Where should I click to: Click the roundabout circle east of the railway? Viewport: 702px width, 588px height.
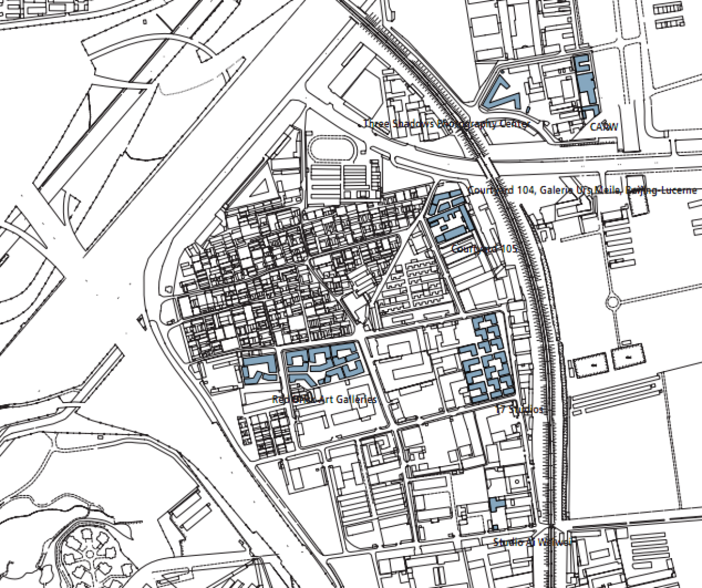pos(613,303)
